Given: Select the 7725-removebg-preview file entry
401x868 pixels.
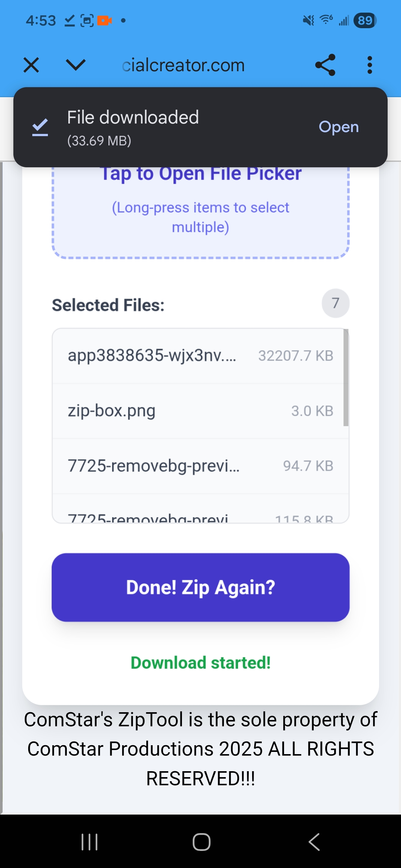Looking at the screenshot, I should pos(200,466).
